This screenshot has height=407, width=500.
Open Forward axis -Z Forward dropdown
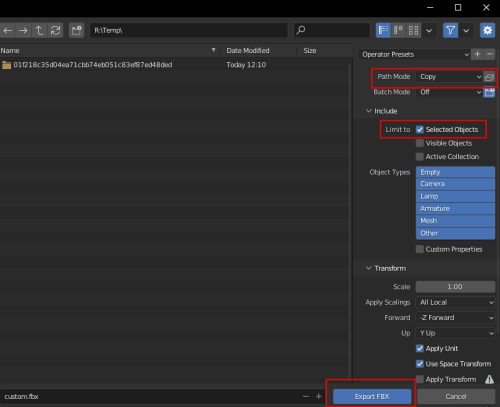click(x=455, y=318)
